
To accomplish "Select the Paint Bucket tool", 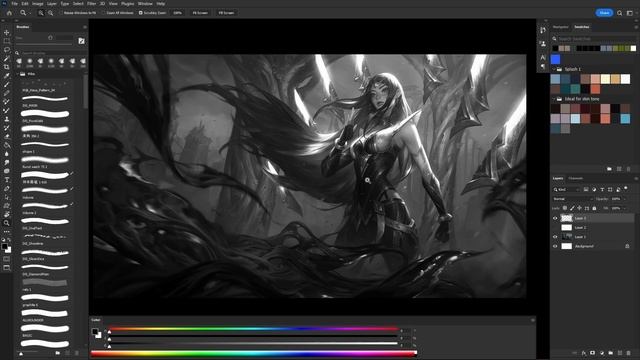I will tap(7, 145).
